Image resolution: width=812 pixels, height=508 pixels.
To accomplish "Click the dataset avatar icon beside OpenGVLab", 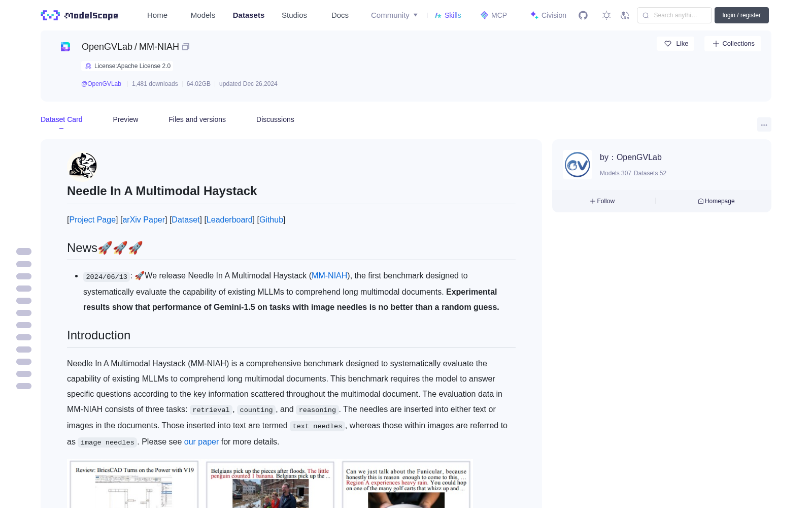I will click(65, 47).
